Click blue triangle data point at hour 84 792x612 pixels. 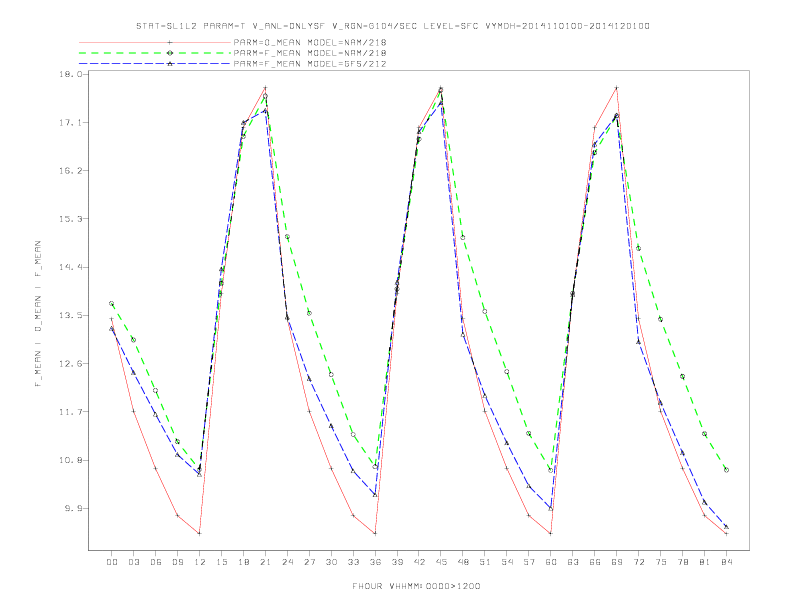click(x=726, y=527)
